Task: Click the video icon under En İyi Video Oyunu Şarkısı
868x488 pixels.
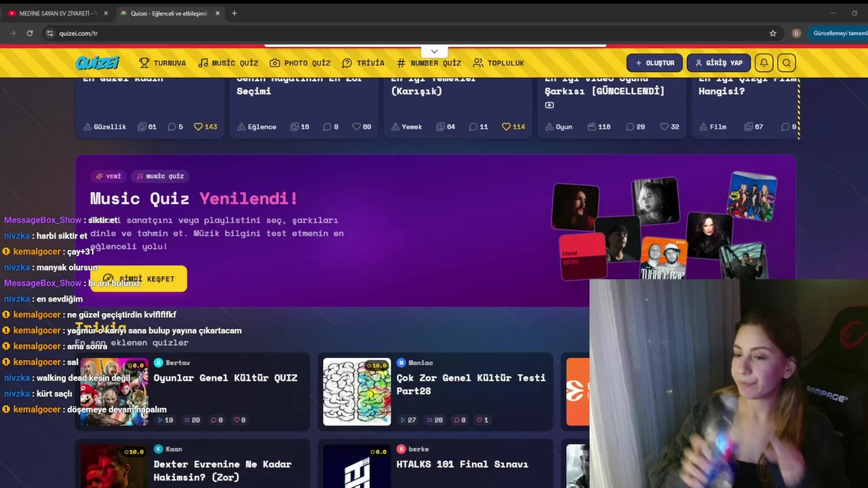Action: (x=549, y=105)
